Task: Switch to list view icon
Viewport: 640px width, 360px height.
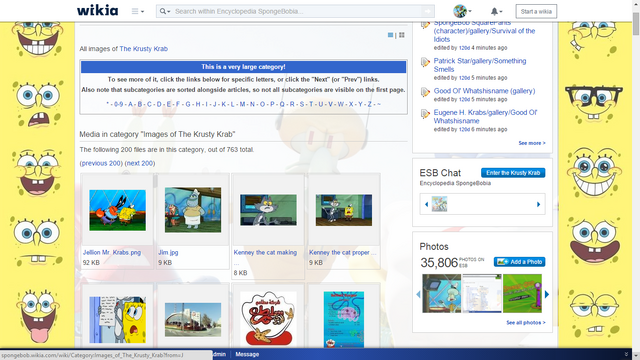Action: (390, 35)
